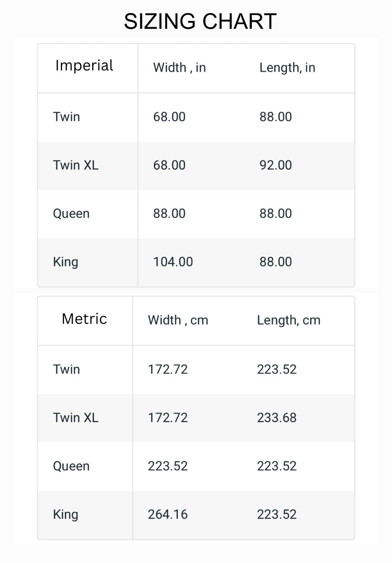Click King width value 104.00

(x=173, y=262)
